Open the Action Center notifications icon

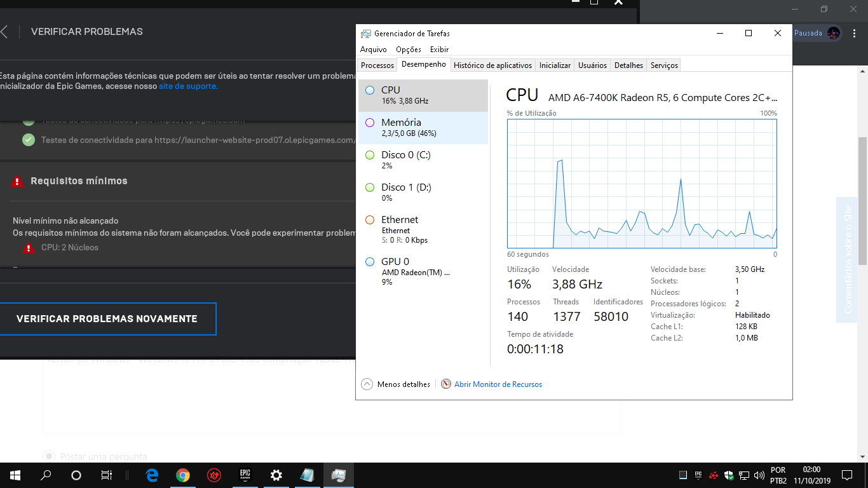tap(846, 475)
